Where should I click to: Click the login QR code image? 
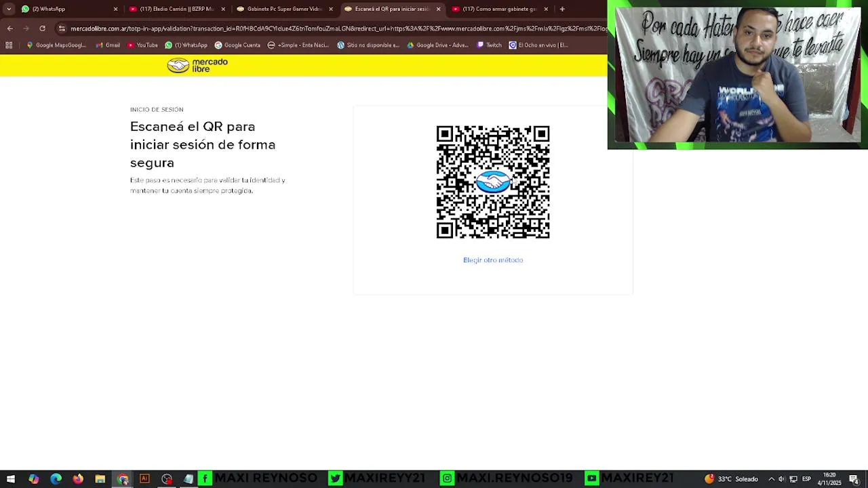pos(493,182)
